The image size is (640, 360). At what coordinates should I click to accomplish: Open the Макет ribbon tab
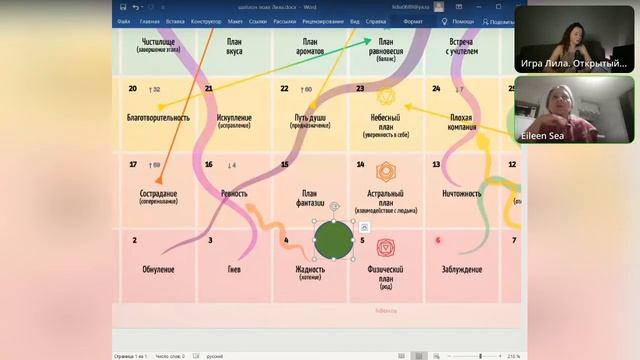[235, 21]
